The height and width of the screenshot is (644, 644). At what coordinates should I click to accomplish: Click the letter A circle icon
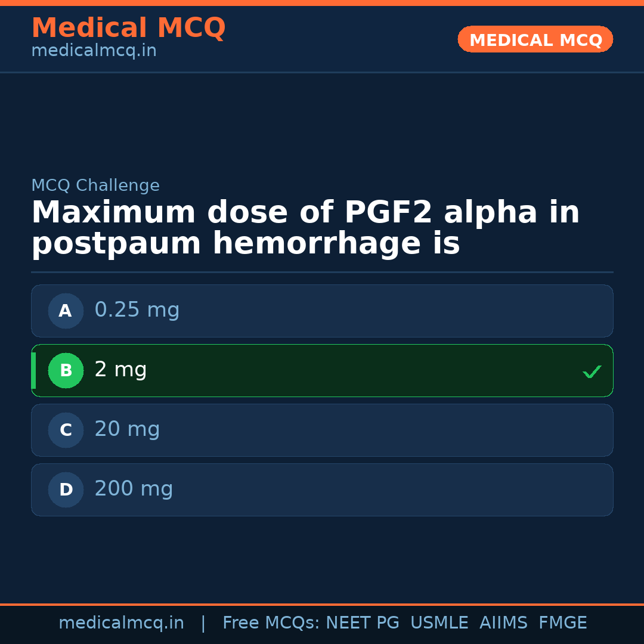coord(66,311)
